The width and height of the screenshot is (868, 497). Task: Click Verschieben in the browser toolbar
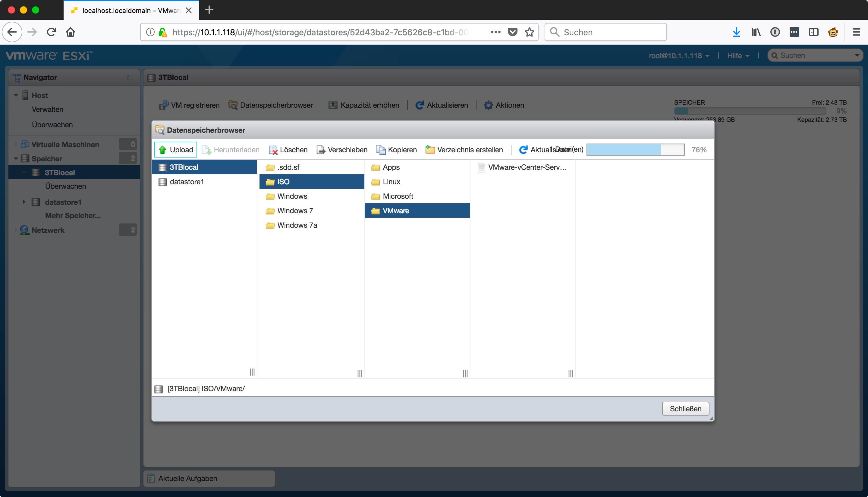(342, 150)
